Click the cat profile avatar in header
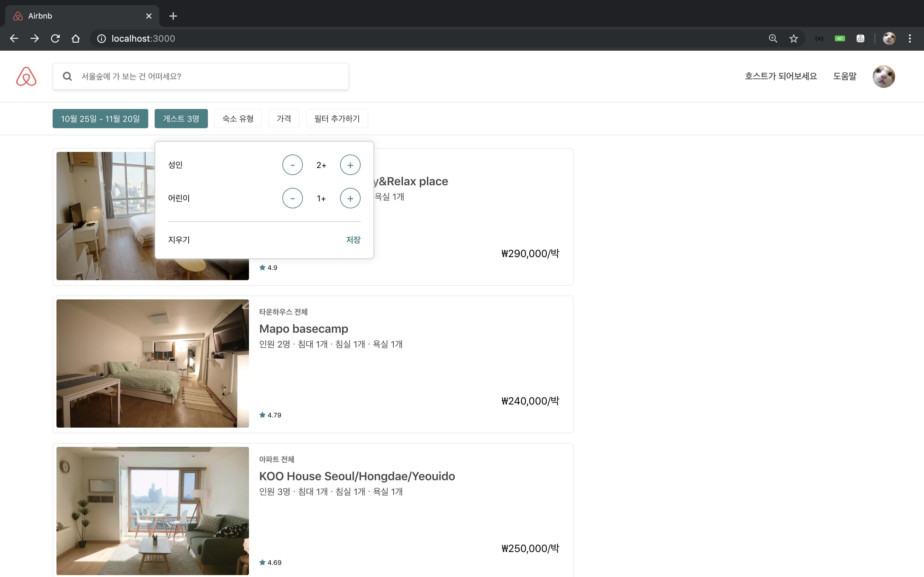 click(x=883, y=76)
